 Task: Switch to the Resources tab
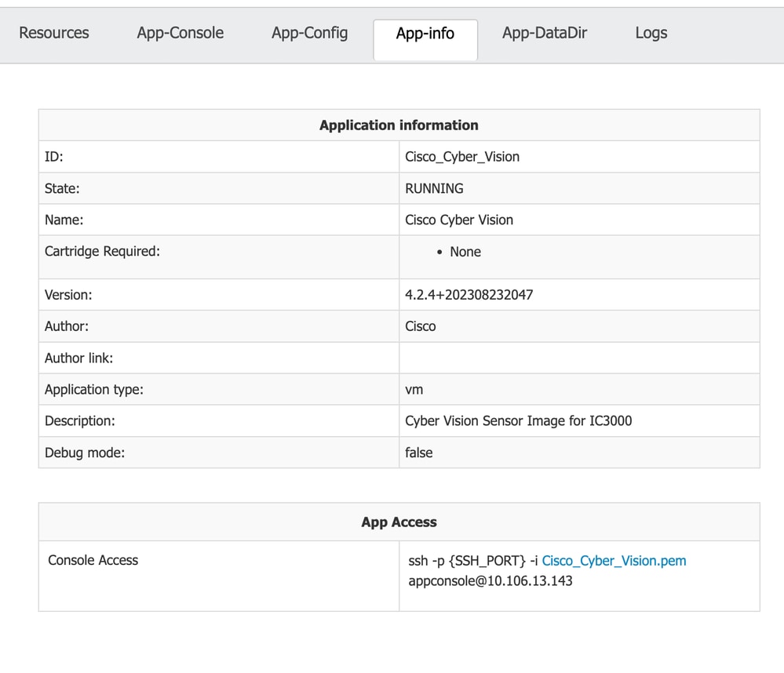click(54, 33)
